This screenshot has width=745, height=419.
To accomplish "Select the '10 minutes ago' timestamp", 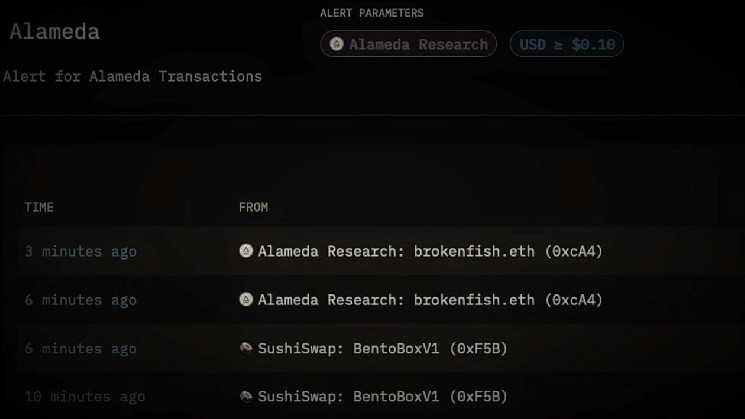I will point(84,396).
